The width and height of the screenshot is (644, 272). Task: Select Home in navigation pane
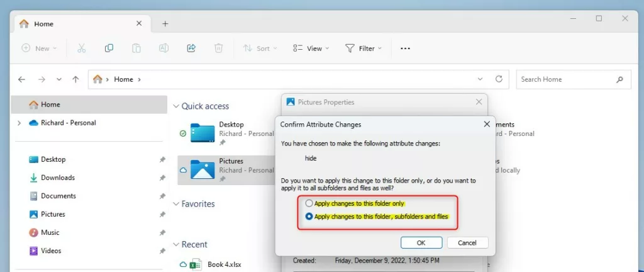coord(89,105)
